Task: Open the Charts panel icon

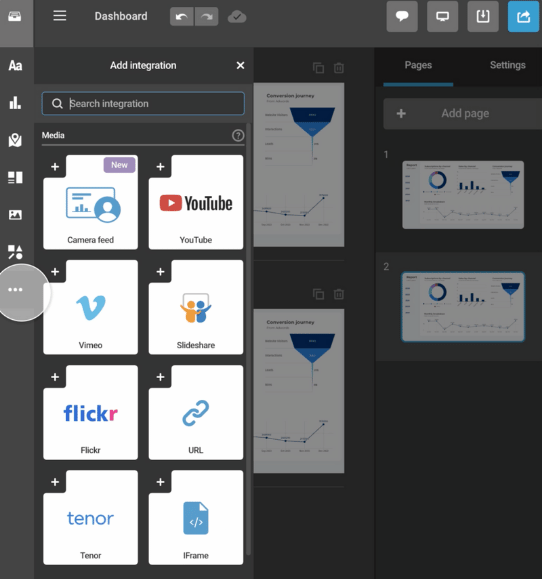Action: tap(15, 103)
